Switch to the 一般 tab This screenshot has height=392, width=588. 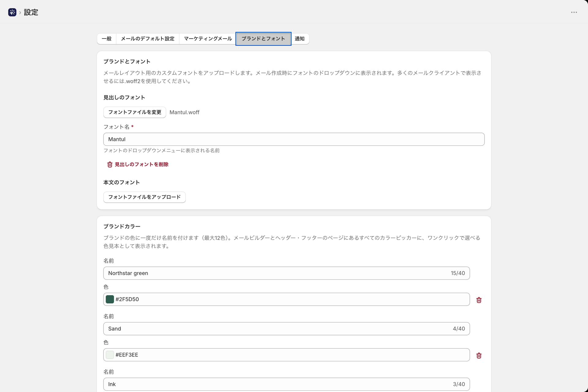(107, 39)
